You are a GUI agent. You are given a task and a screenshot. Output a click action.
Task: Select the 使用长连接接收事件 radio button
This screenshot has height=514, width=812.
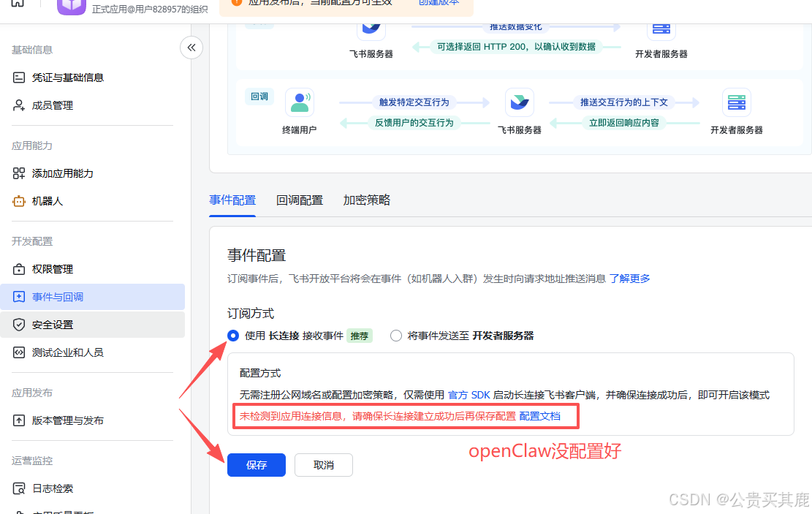click(233, 336)
